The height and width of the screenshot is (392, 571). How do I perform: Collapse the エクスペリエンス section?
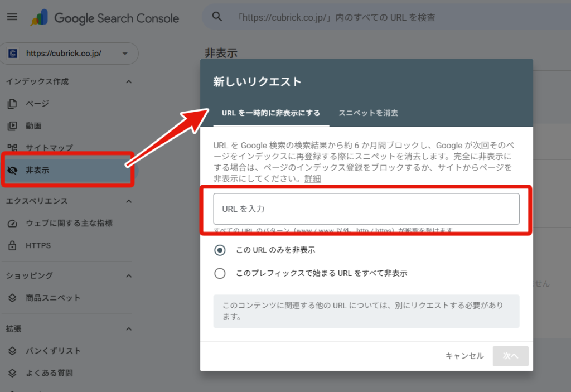tap(129, 201)
